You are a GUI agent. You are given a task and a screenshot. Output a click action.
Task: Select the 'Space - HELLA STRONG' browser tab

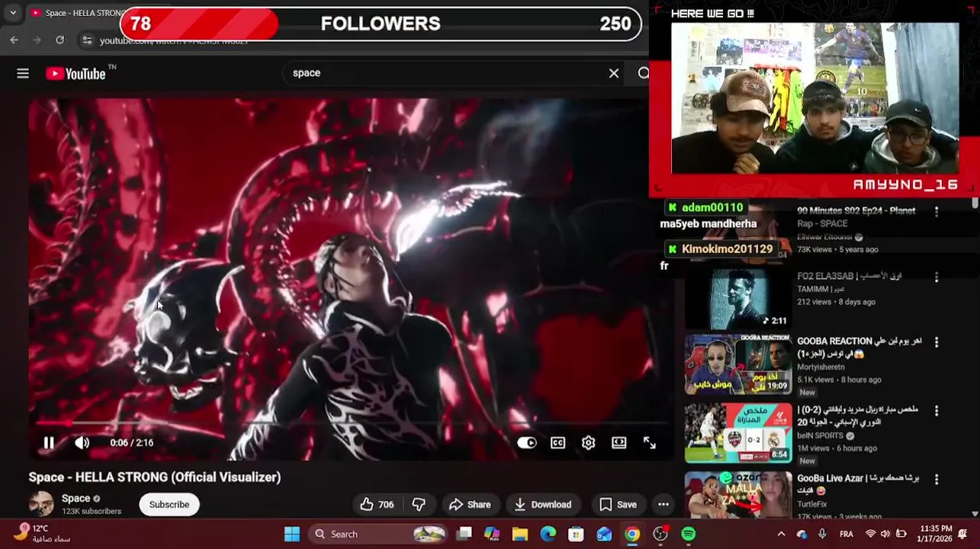tap(75, 13)
